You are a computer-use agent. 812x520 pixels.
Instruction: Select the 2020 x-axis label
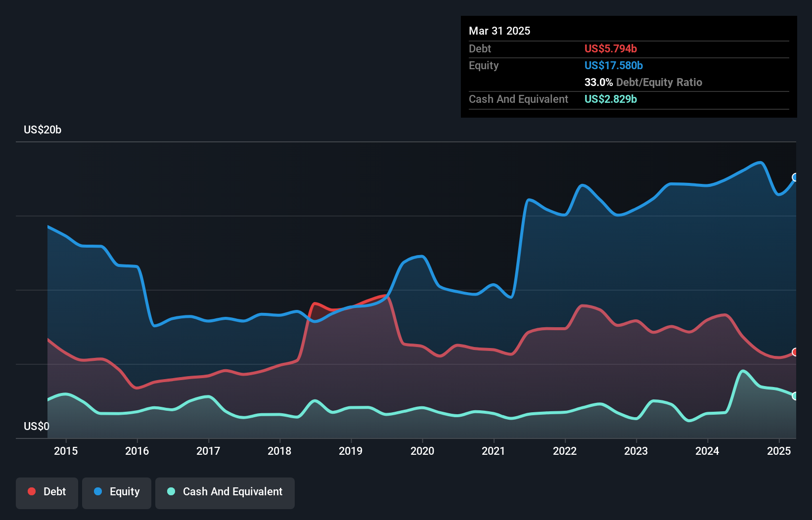[x=422, y=451]
